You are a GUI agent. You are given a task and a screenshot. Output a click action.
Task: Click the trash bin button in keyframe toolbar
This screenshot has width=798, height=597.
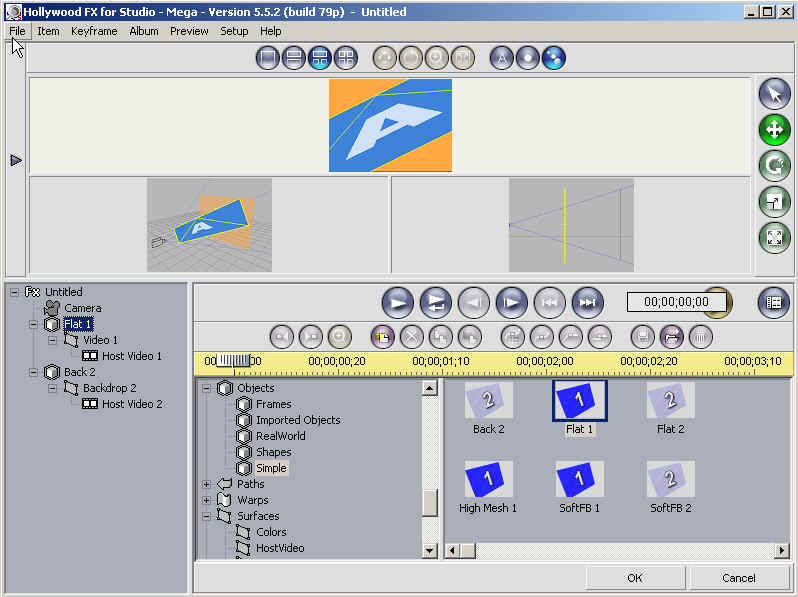point(701,337)
